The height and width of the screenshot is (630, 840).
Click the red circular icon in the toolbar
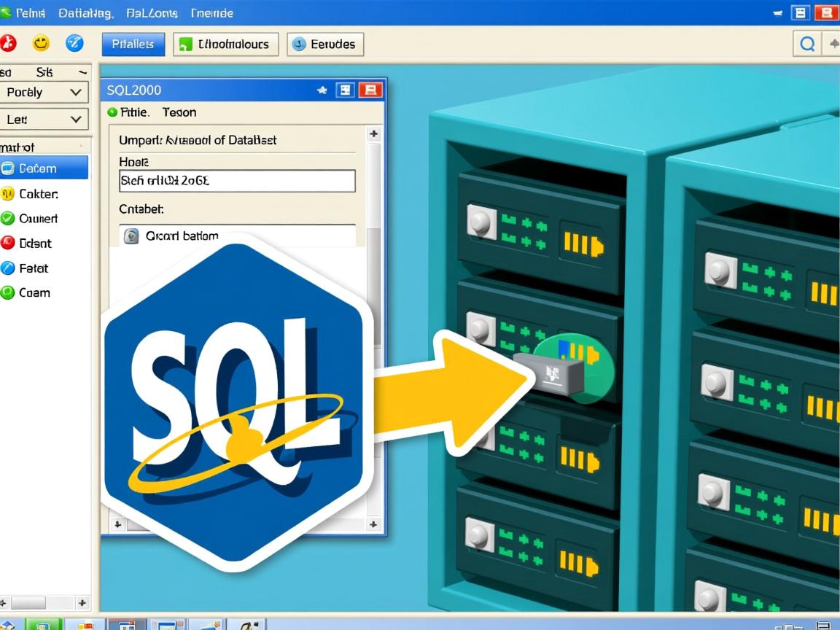9,43
